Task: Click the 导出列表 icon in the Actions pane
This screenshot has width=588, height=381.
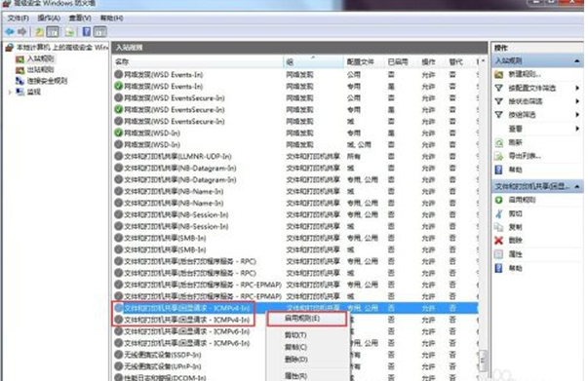Action: [498, 156]
